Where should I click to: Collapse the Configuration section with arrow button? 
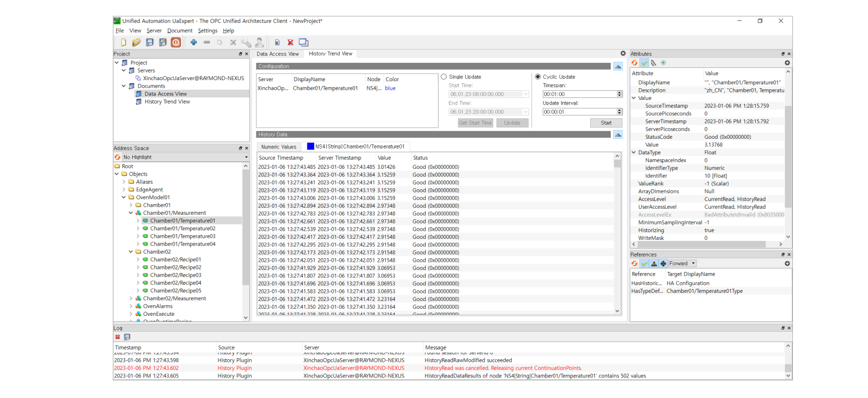click(x=618, y=66)
